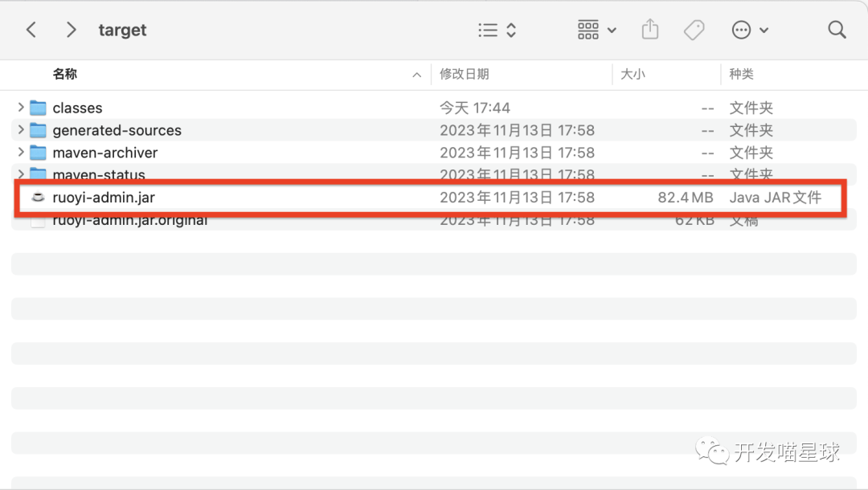This screenshot has height=490, width=868.
Task: Expand the classes folder
Action: [20, 107]
